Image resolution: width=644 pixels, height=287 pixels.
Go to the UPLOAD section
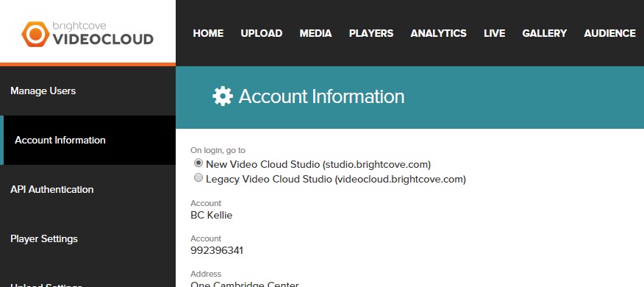coord(262,33)
